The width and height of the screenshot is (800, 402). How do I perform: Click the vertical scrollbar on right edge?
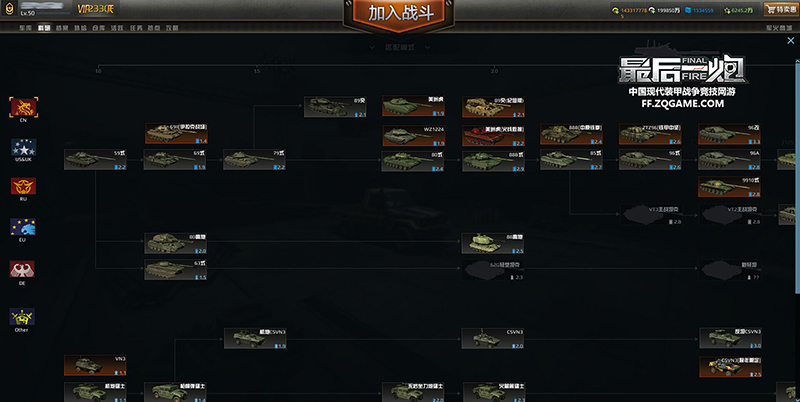coord(798,176)
